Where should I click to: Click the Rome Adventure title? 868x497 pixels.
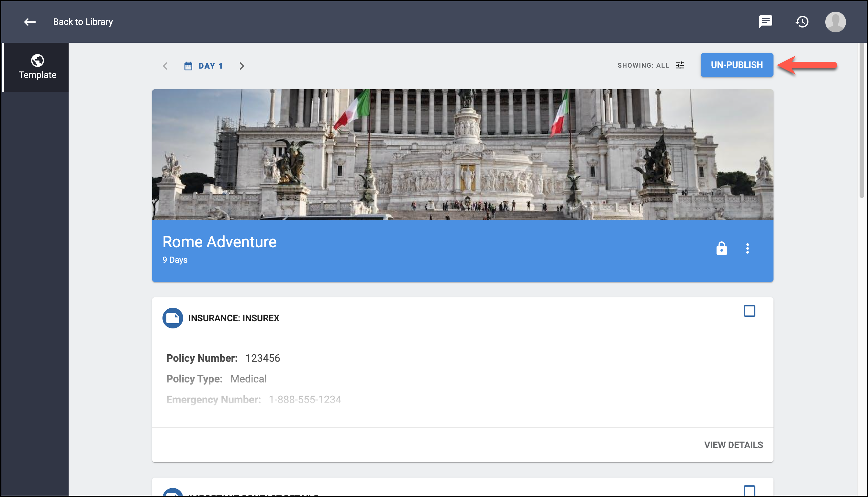click(219, 242)
